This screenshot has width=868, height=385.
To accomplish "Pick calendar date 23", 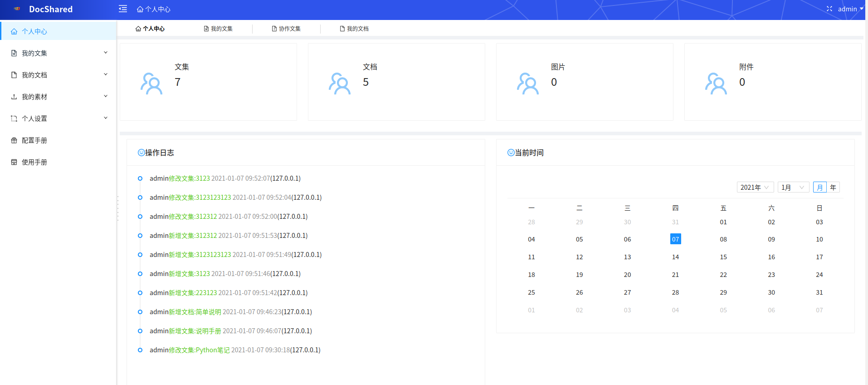I will (771, 275).
